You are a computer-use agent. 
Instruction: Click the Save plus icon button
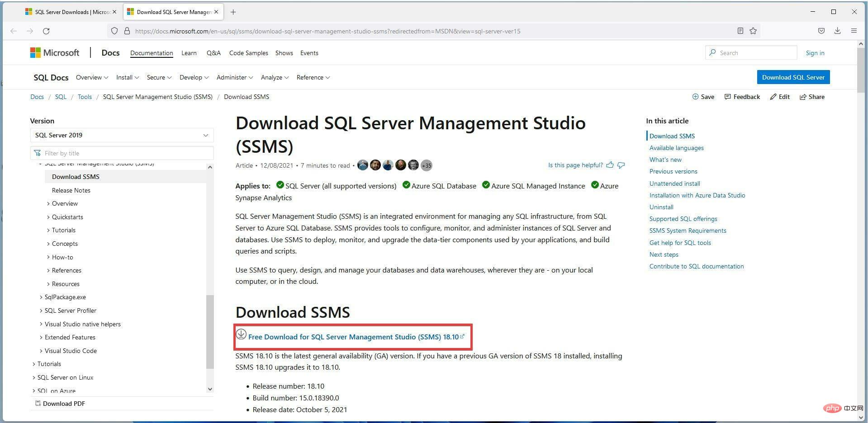[703, 97]
